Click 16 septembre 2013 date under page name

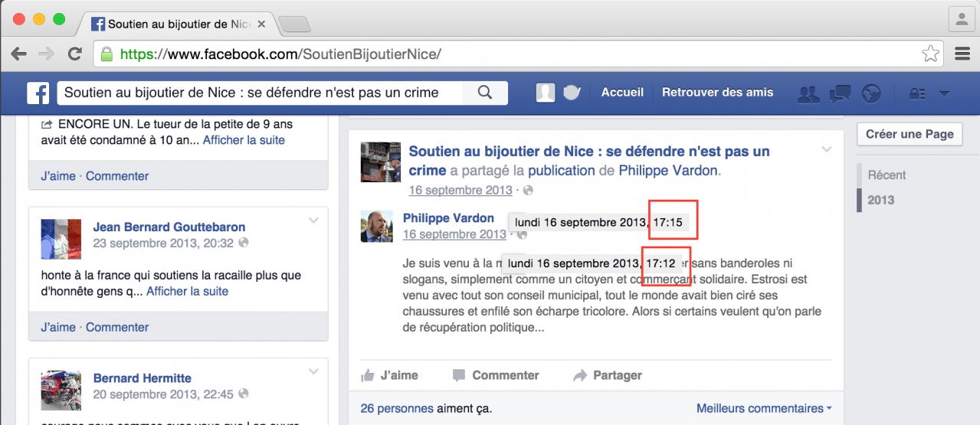(461, 190)
